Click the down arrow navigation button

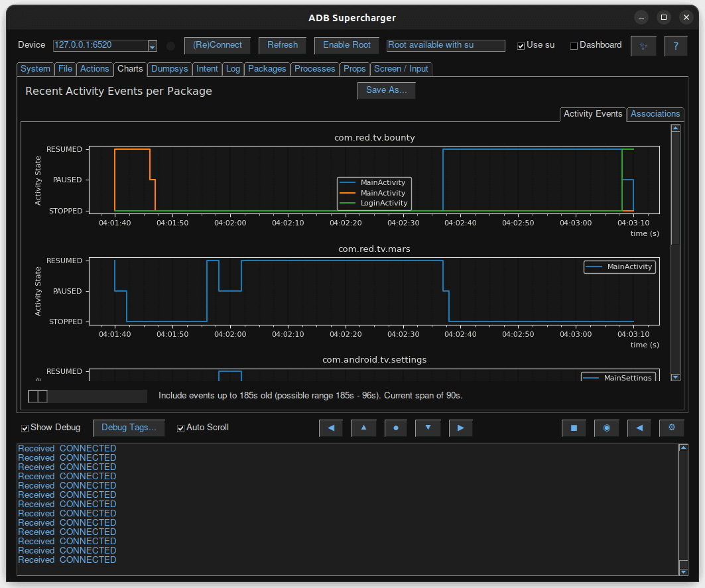click(428, 428)
